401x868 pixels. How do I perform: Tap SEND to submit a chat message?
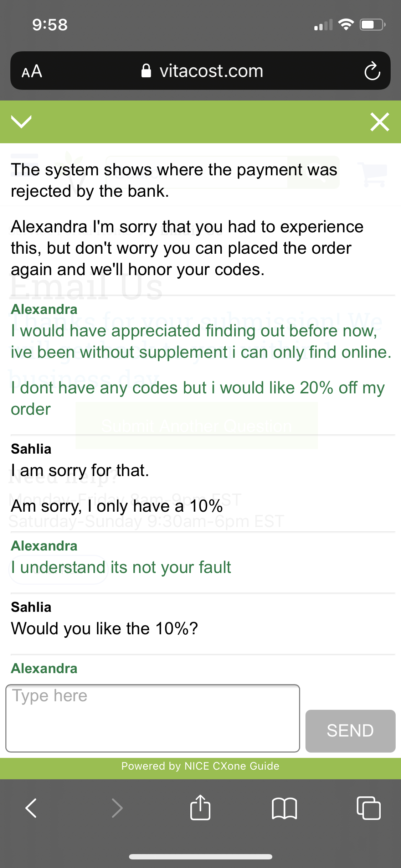350,730
